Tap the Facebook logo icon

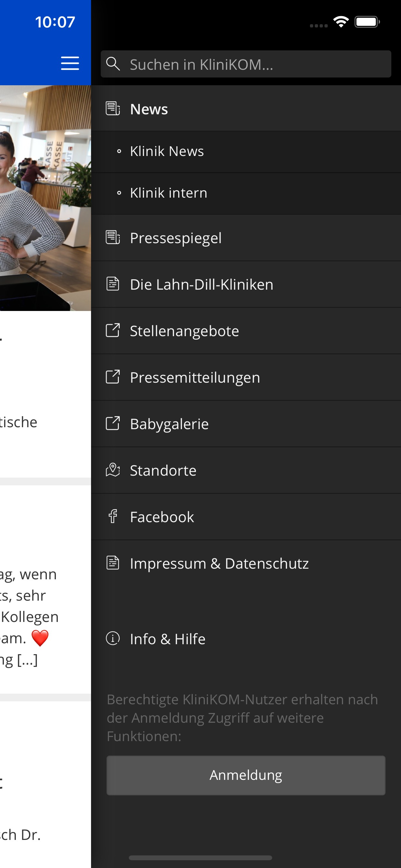coord(113,516)
